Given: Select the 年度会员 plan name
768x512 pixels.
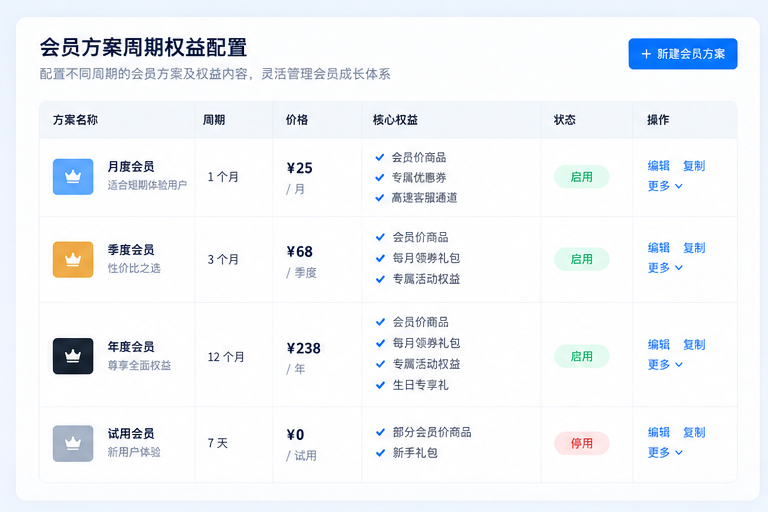Looking at the screenshot, I should (131, 347).
